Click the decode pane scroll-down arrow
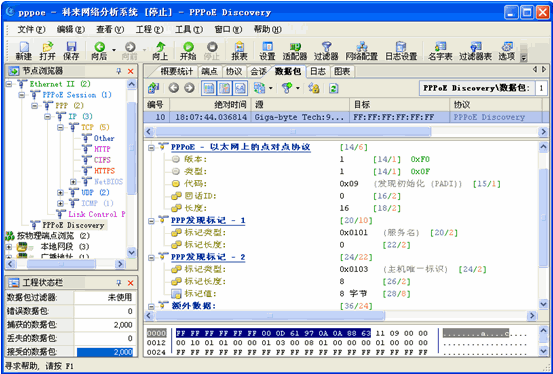Viewport: 553px width, 374px height. [543, 304]
